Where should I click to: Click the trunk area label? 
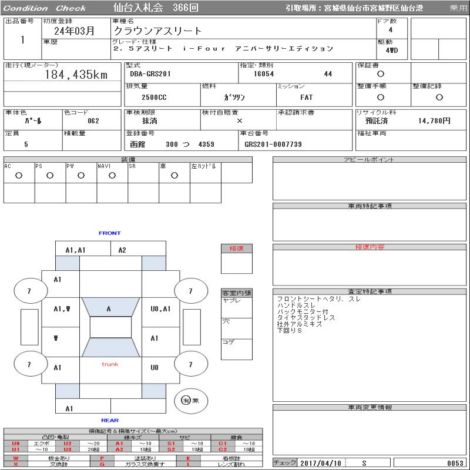click(x=110, y=364)
